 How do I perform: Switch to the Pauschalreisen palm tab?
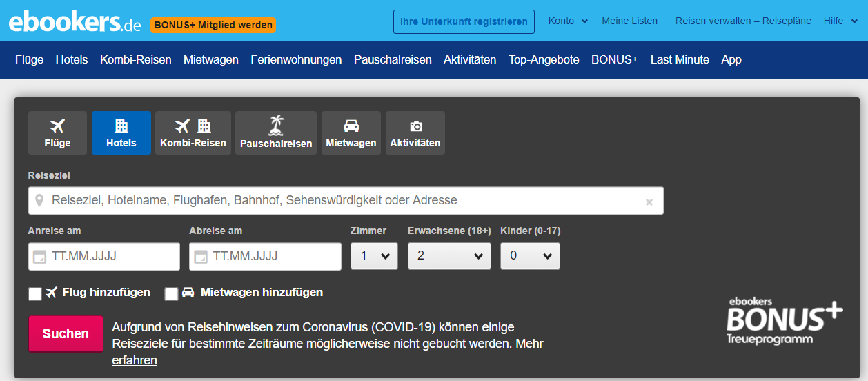pyautogui.click(x=276, y=133)
